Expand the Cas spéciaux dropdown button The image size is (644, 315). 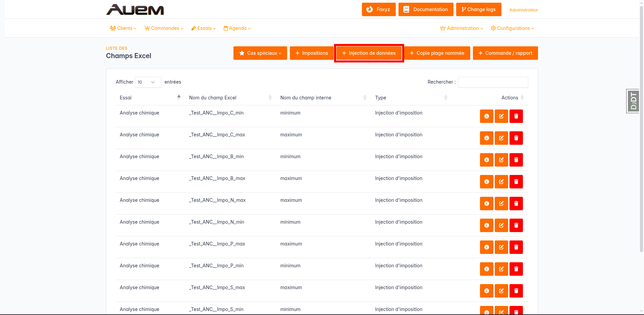[260, 53]
